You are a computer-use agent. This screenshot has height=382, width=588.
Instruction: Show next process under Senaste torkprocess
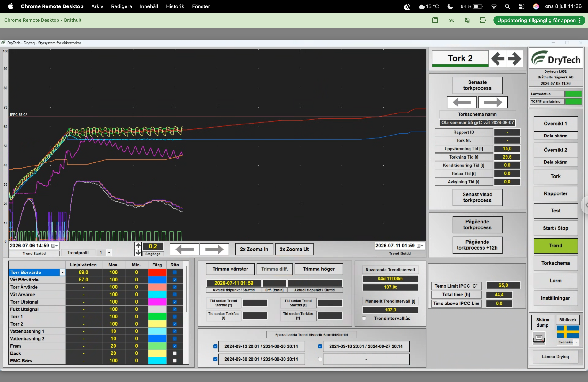(493, 102)
